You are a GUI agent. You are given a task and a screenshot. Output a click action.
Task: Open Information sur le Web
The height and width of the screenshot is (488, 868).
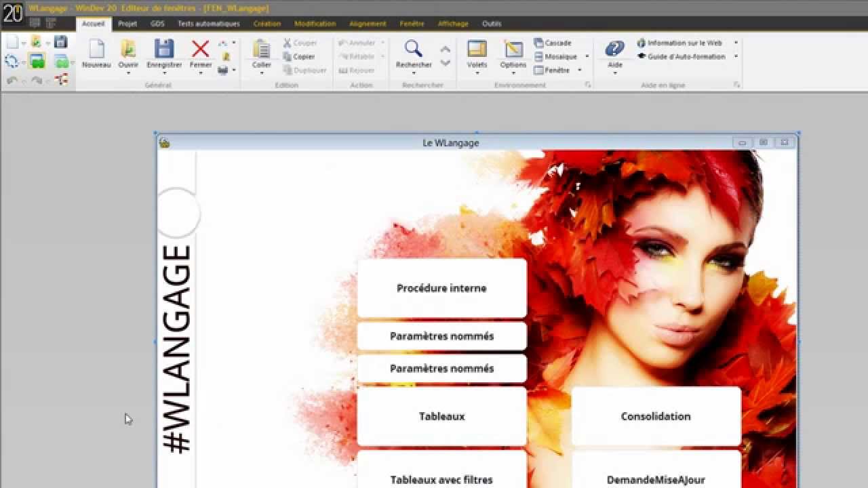[x=680, y=43]
